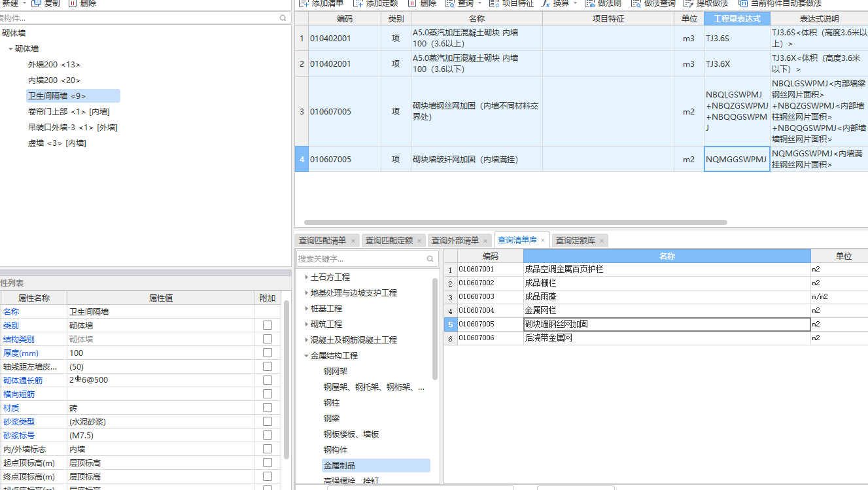Click 删除 in the bill list toolbar
The width and height of the screenshot is (868, 490).
(422, 3)
